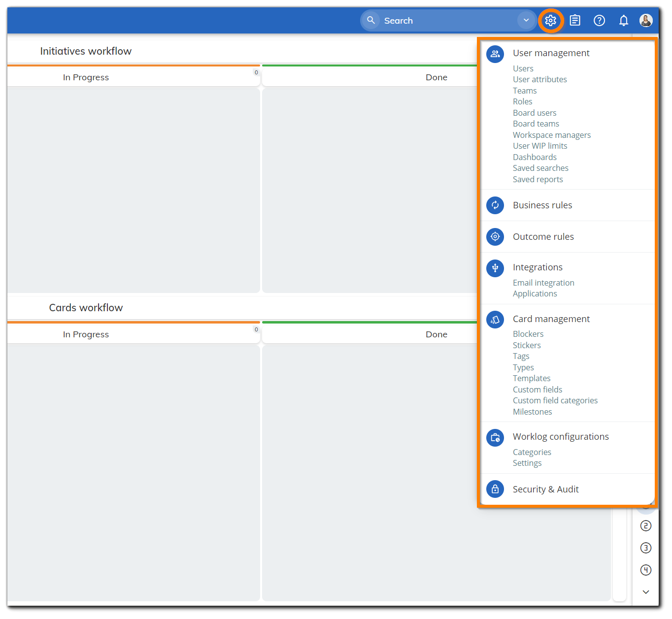
Task: Open Card management menu section
Action: [551, 319]
